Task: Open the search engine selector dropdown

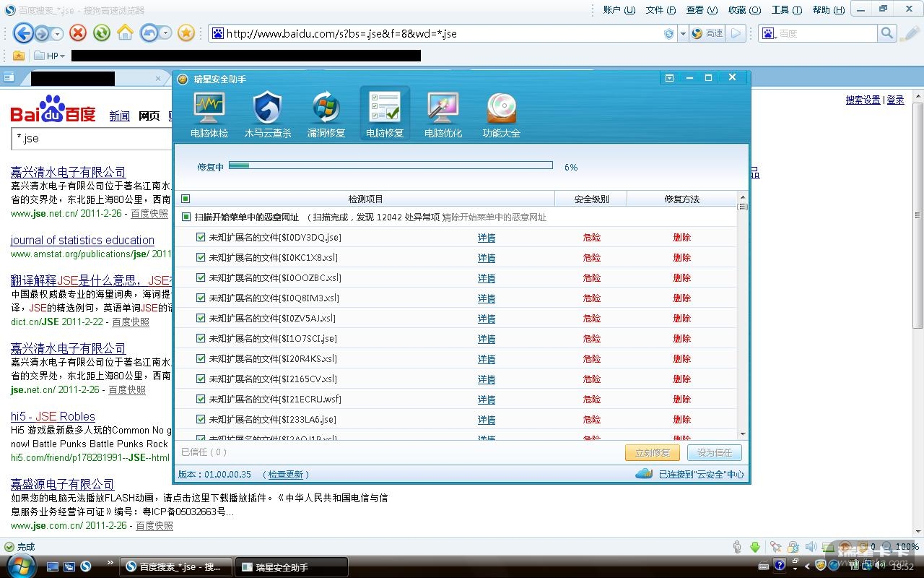Action: click(768, 33)
